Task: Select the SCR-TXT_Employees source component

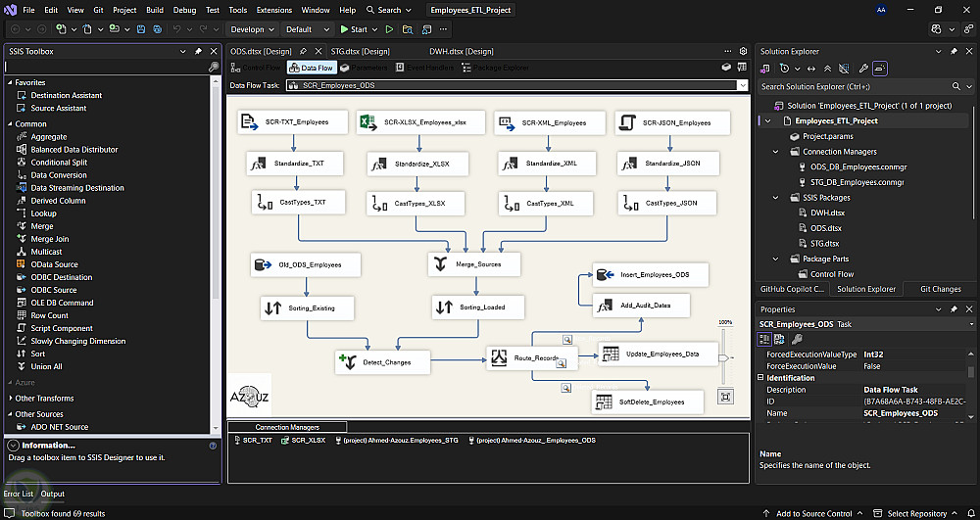Action: [292, 122]
